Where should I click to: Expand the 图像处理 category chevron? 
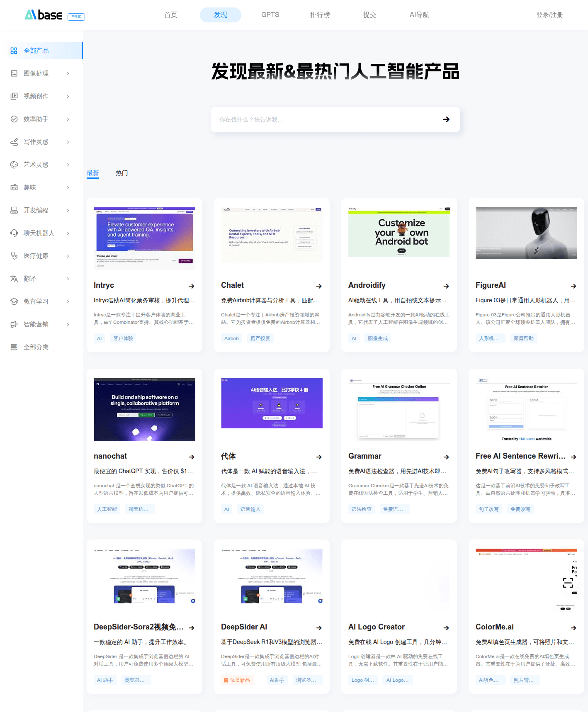tap(68, 73)
